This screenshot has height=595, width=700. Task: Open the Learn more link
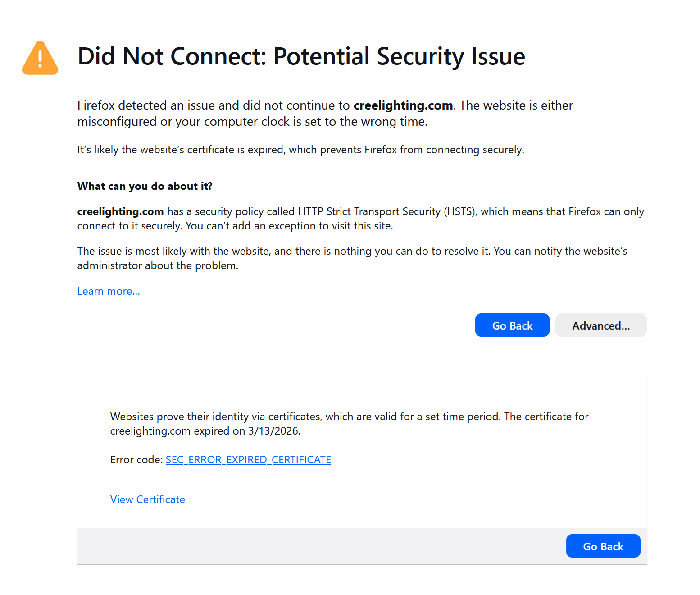click(109, 291)
